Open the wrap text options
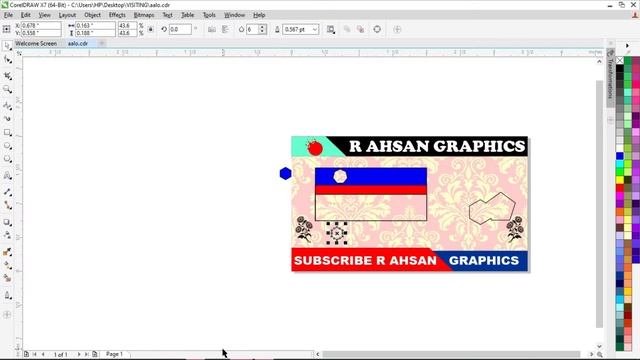This screenshot has width=640, height=360. pos(331,29)
